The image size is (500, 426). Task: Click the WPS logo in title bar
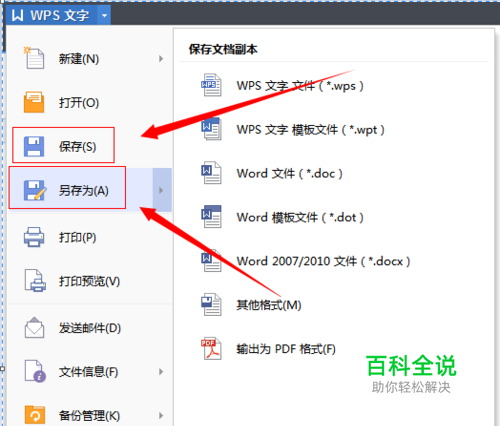pos(17,15)
